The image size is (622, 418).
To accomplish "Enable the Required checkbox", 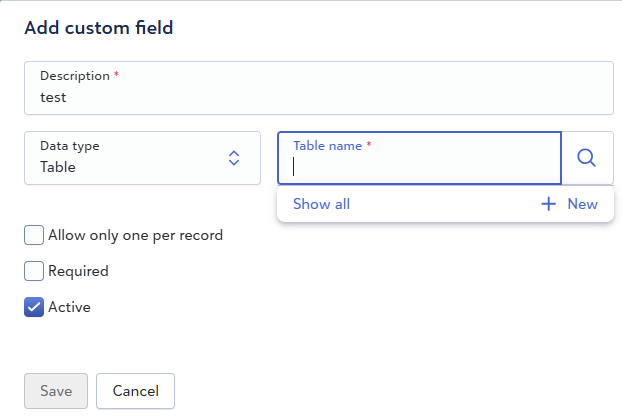I will (x=34, y=271).
